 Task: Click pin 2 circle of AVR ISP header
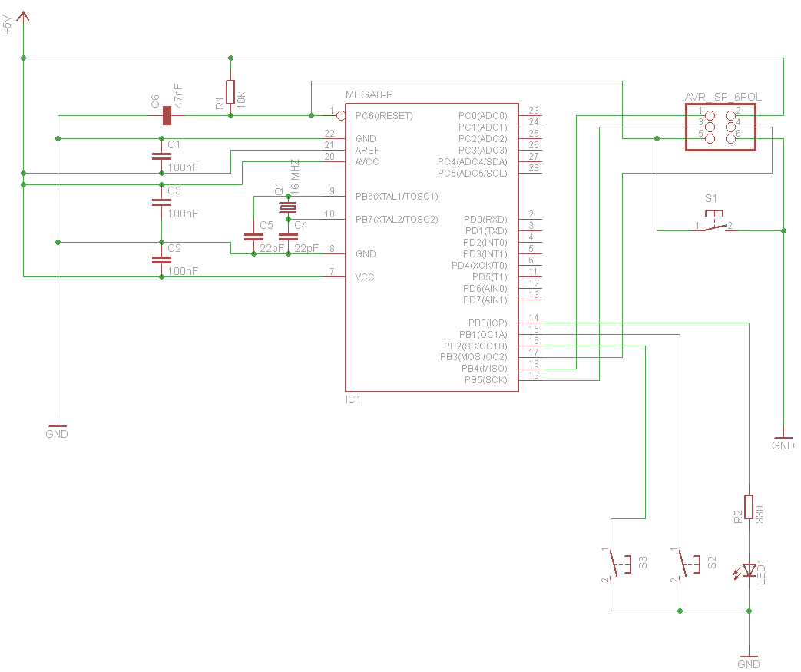tap(730, 115)
